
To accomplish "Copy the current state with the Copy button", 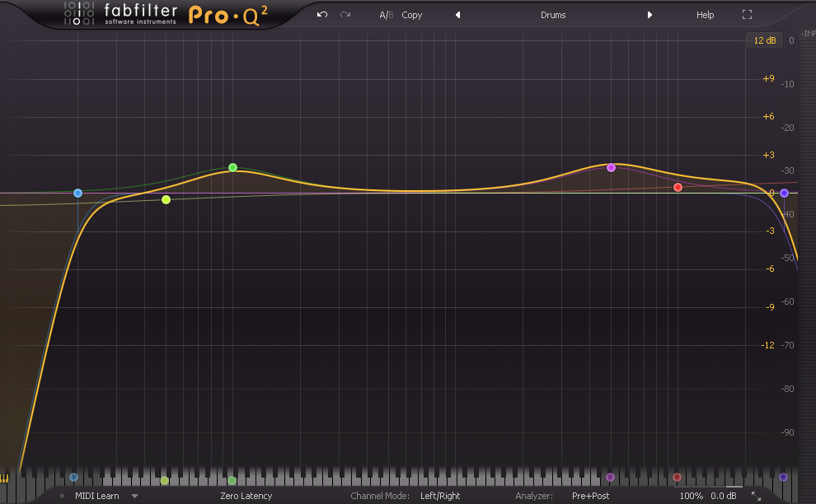I will [411, 15].
